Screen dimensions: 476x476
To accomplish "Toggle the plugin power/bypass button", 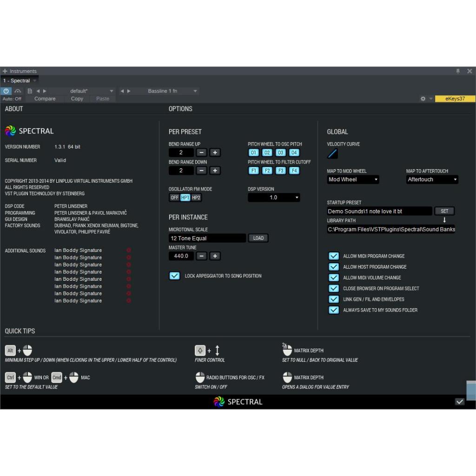I will 6,91.
